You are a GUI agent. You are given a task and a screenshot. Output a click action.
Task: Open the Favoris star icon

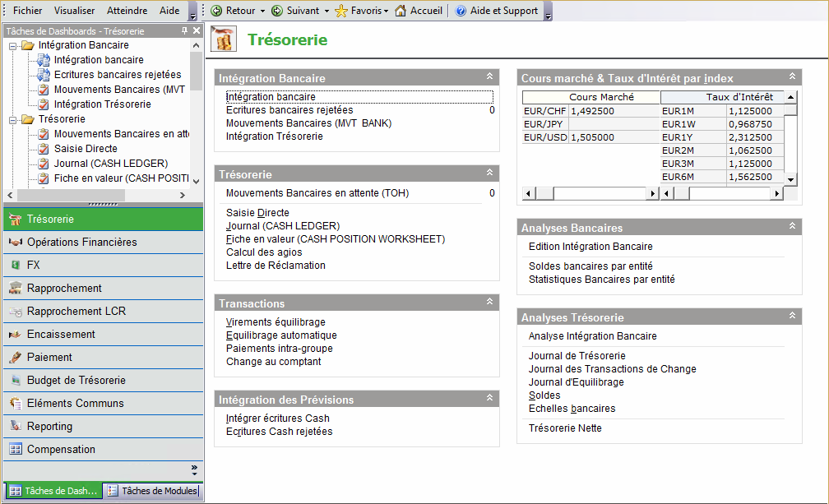pos(341,11)
